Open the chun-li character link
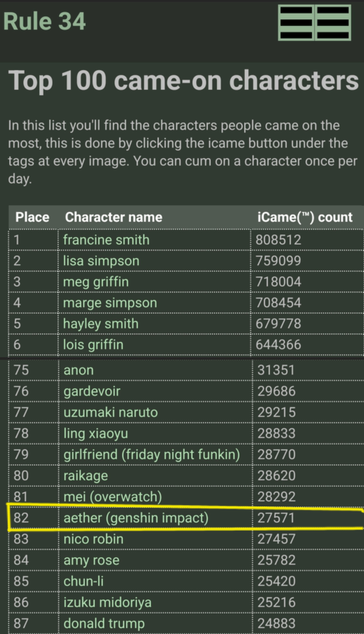Viewport: 364px width, 634px height. coord(83,581)
